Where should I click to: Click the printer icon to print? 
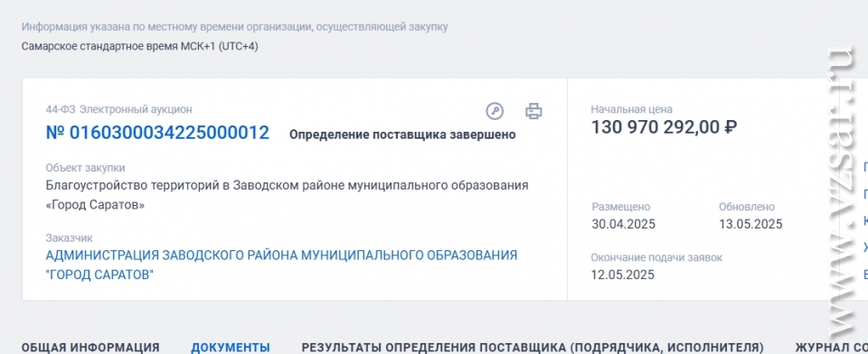pos(533,111)
